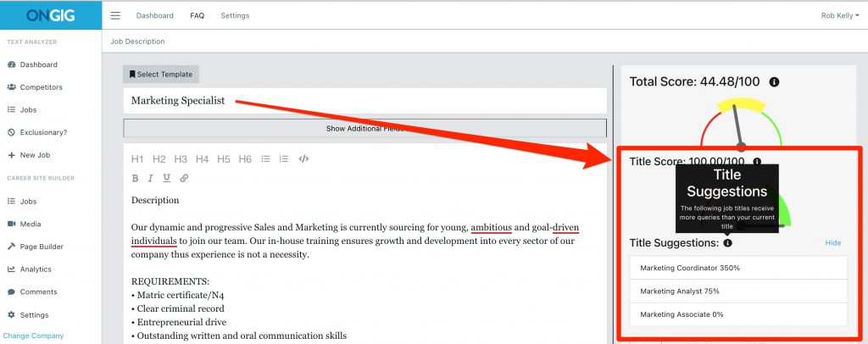The height and width of the screenshot is (344, 868).
Task: Click the Total Score gauge
Action: pyautogui.click(x=741, y=122)
